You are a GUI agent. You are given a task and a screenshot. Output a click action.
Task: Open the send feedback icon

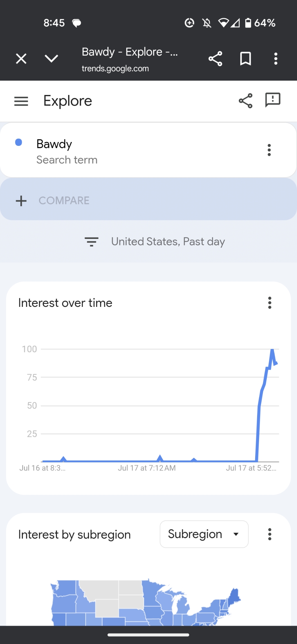(273, 100)
